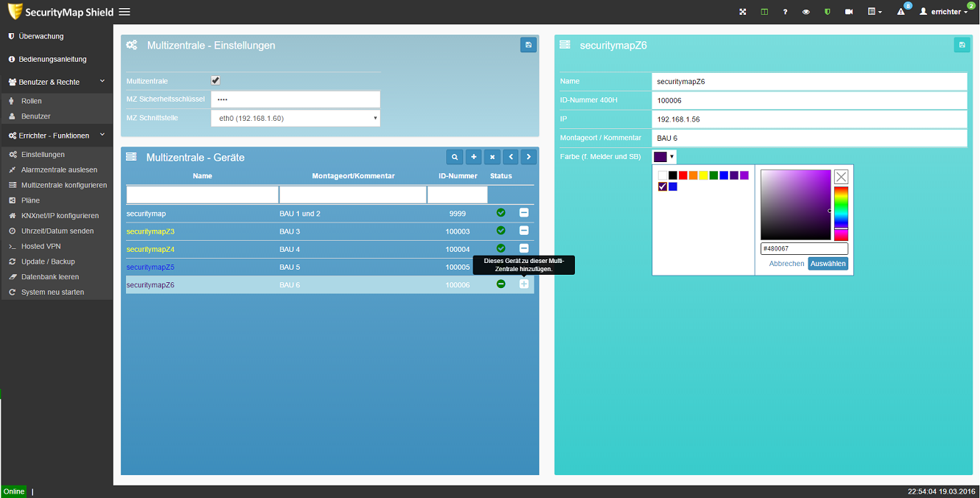
Task: Toggle the hamburger sidebar menu
Action: [124, 12]
